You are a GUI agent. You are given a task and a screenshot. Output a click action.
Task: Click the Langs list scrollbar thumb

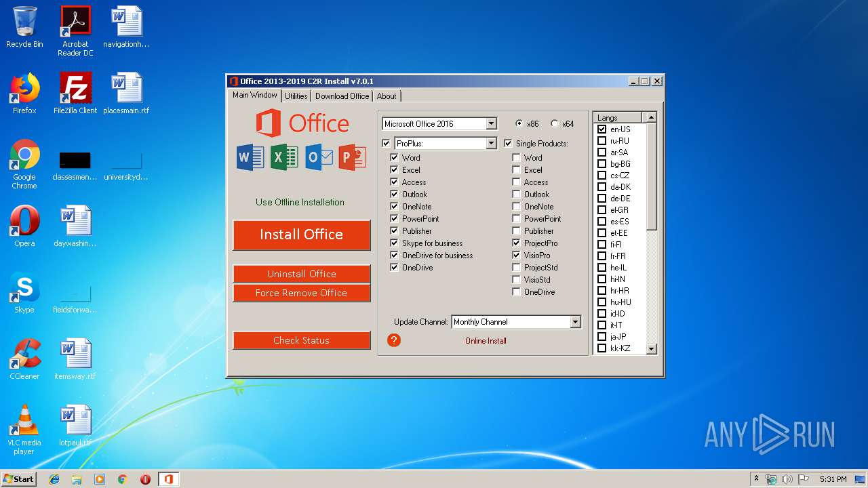point(652,176)
